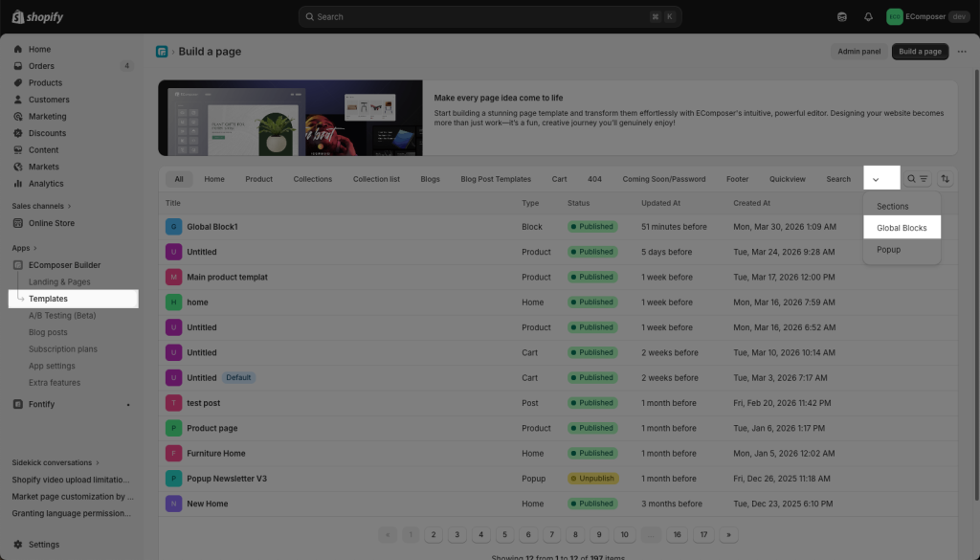Click the Fontify app pin dot

pos(128,404)
